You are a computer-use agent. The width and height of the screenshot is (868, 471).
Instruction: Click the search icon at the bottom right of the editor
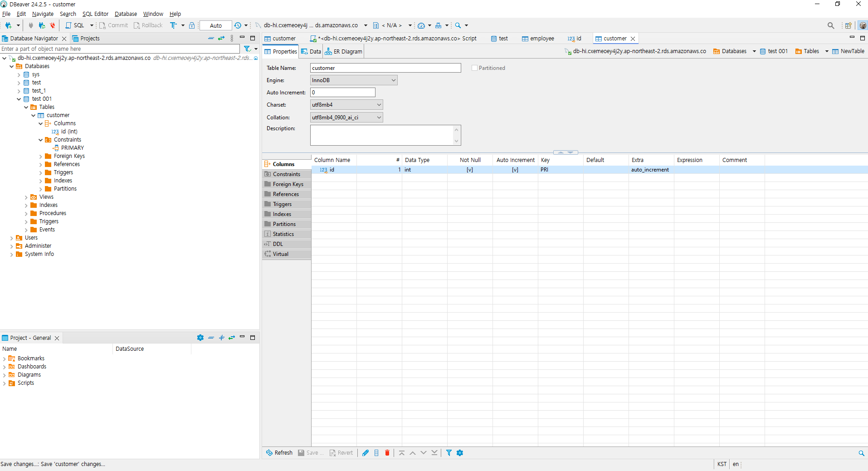click(861, 453)
